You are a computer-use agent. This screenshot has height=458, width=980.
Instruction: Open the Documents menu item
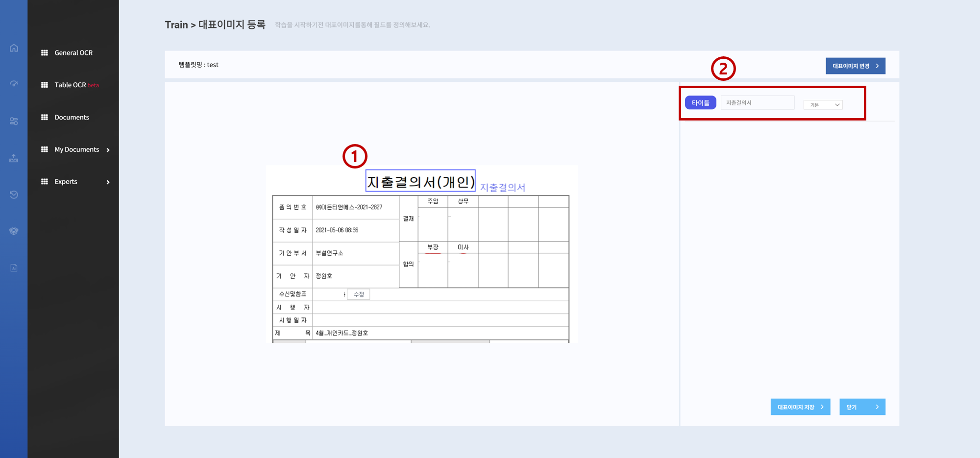pos(72,118)
